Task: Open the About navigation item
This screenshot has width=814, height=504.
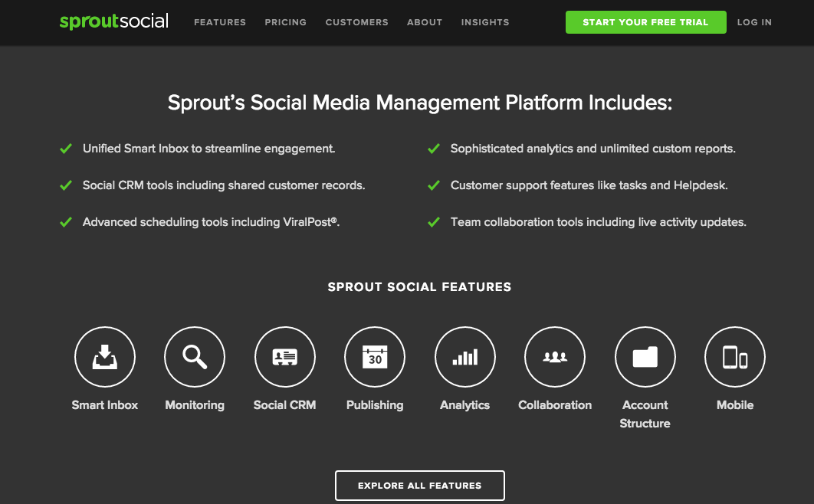Action: pos(425,22)
